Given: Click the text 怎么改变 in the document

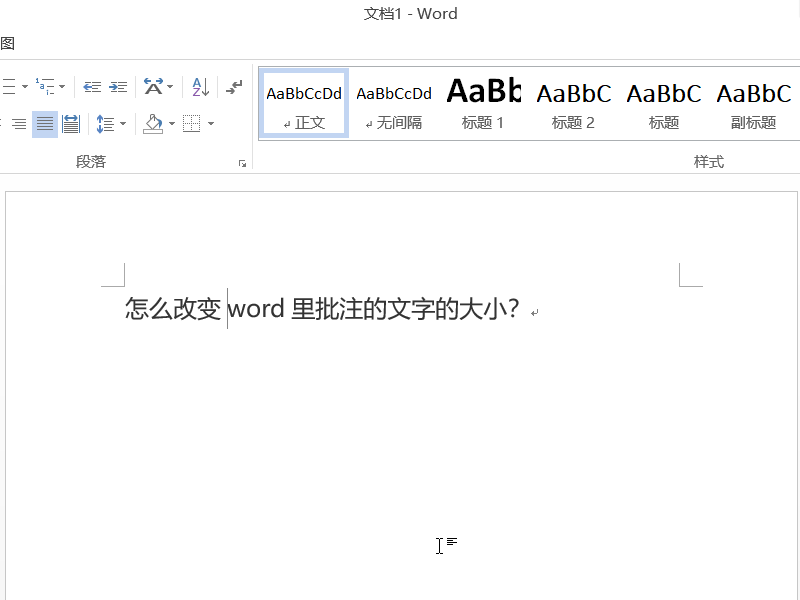Looking at the screenshot, I should pos(173,309).
